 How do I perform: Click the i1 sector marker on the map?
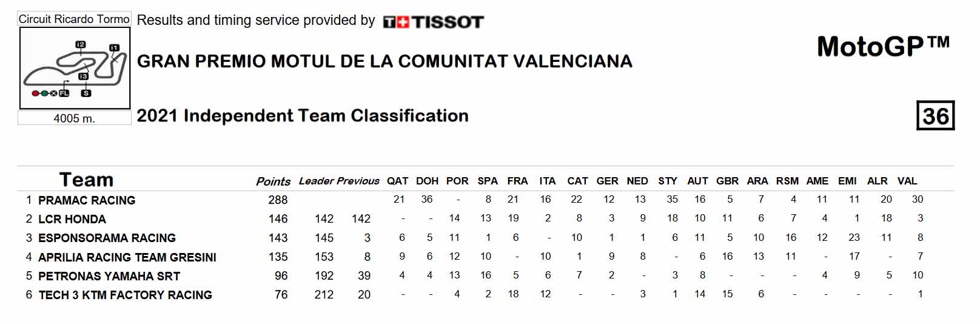pos(114,47)
